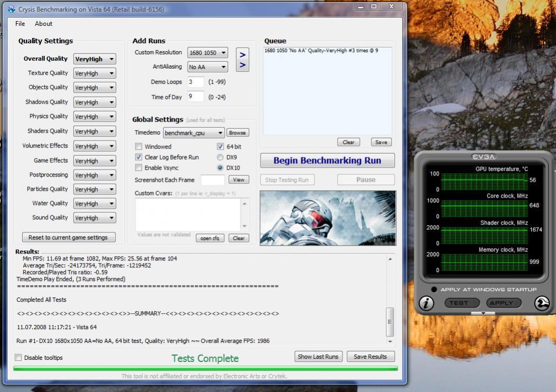556x392 pixels.
Task: Click open cfg button
Action: tap(210, 238)
